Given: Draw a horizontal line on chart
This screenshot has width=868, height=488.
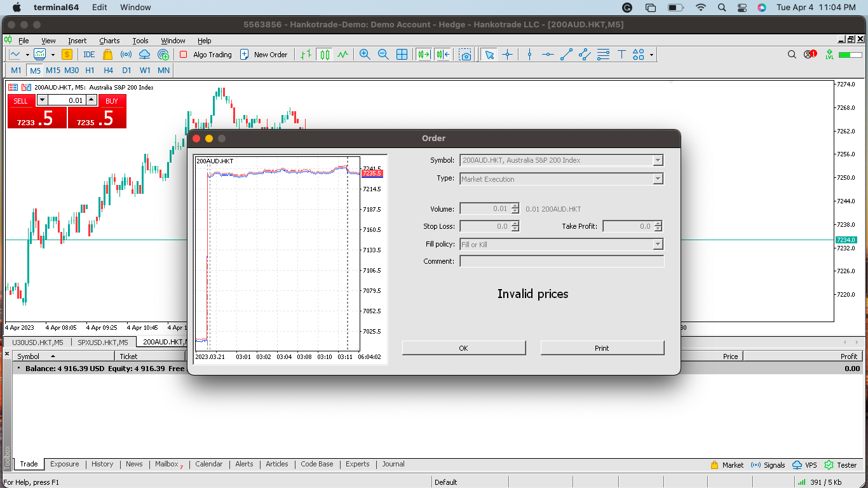Looking at the screenshot, I should [x=548, y=55].
